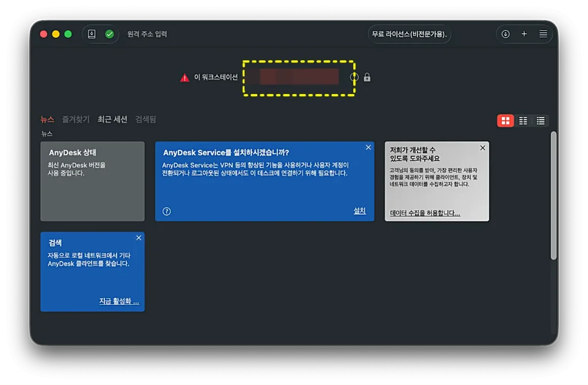Click the vertical scrollbar on the right
588x385 pixels.
coord(554,195)
